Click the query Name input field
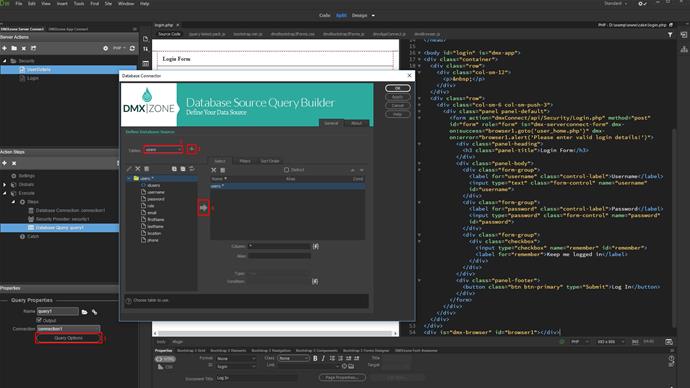Image resolution: width=690 pixels, height=388 pixels. coord(58,311)
